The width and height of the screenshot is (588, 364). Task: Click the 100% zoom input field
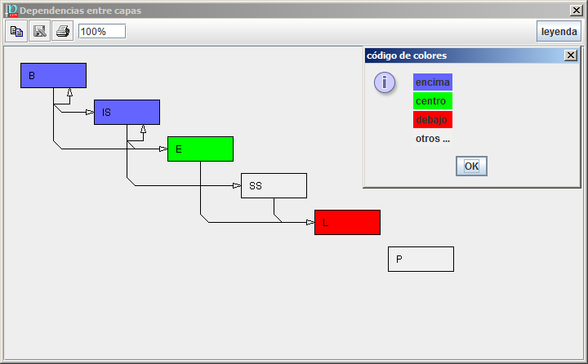[x=102, y=31]
